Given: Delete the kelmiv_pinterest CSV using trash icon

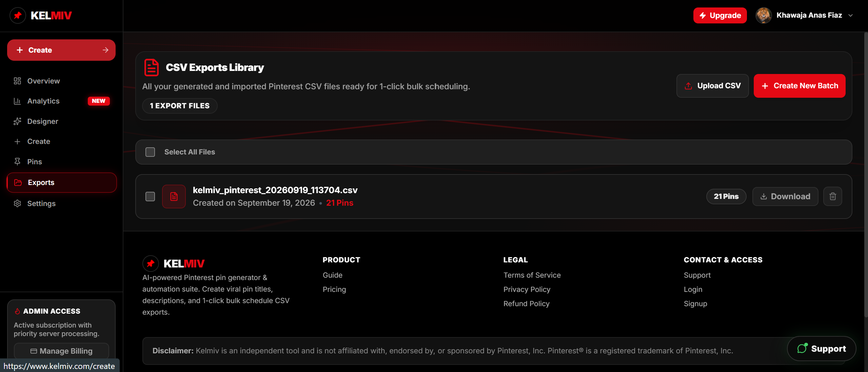Looking at the screenshot, I should pyautogui.click(x=833, y=196).
